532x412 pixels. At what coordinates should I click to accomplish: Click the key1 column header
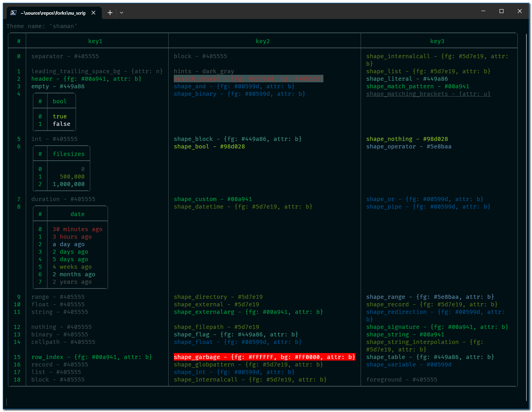tap(95, 41)
